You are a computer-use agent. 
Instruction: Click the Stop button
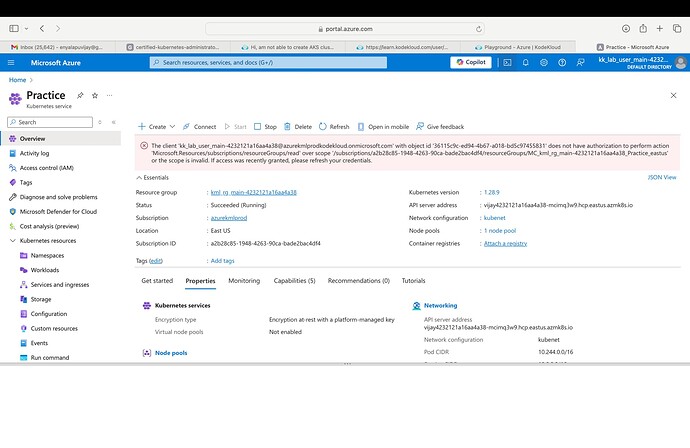(265, 127)
